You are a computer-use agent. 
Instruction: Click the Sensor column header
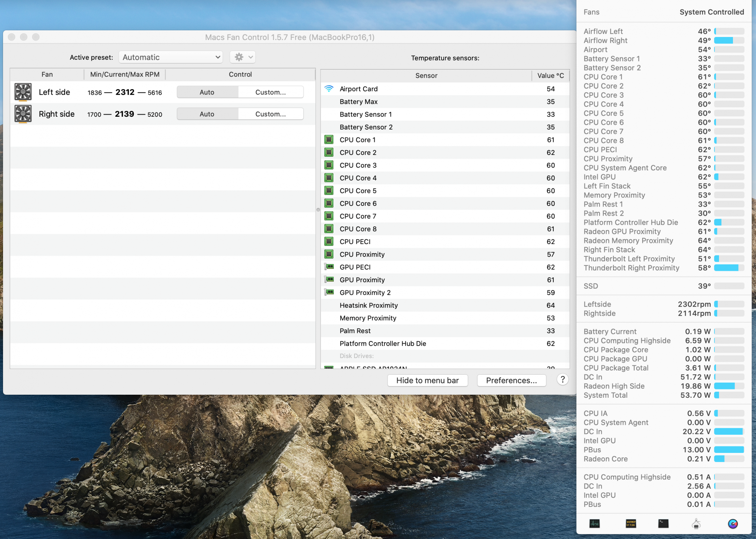[x=426, y=76]
